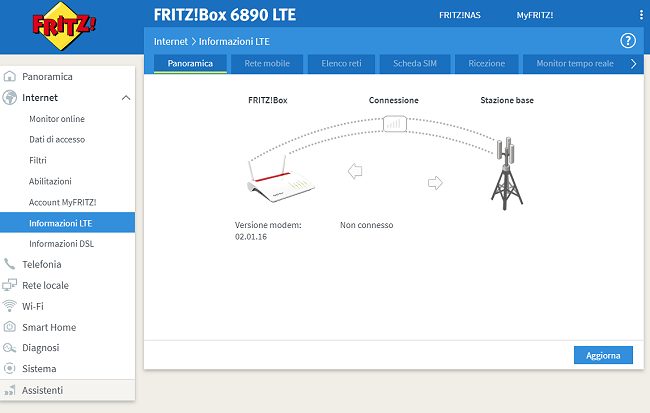Click the FRITZ!Box 6890 LTE title
Screen dimensions: 650x413
pos(225,15)
